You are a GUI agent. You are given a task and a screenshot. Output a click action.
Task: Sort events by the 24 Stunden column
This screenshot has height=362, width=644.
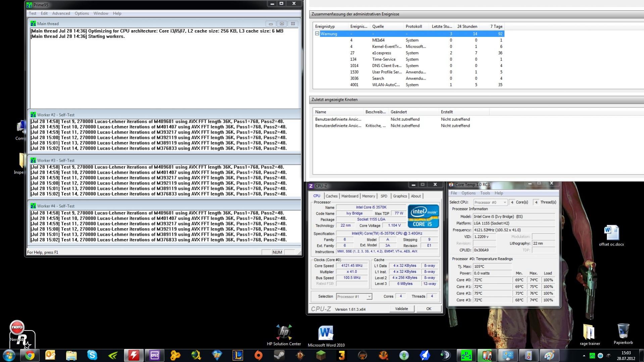click(x=467, y=27)
